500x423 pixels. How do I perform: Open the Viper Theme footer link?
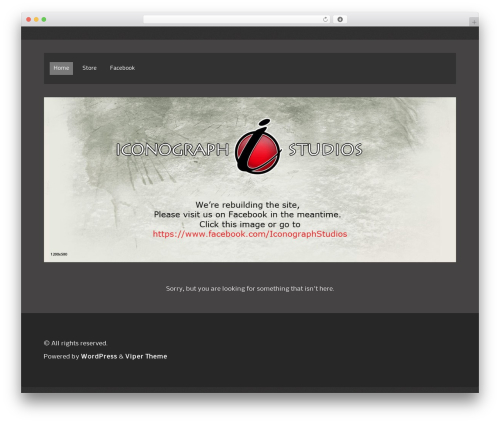146,356
